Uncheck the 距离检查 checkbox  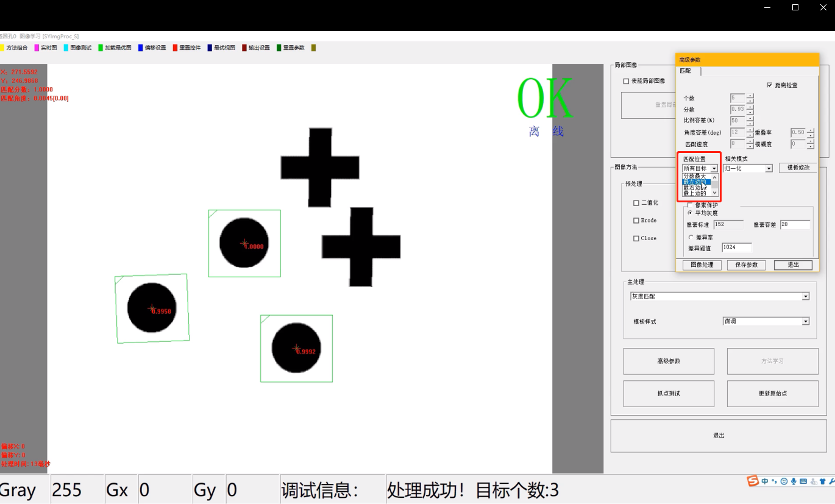pyautogui.click(x=769, y=85)
